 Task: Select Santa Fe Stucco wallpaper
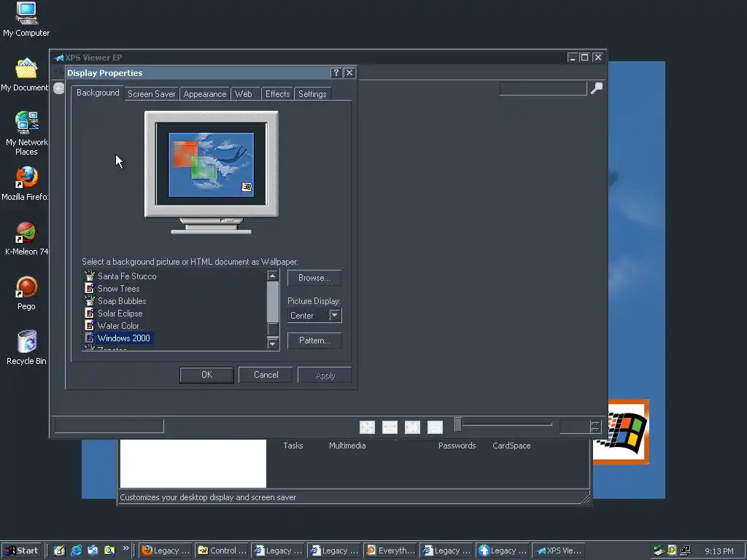[120, 276]
